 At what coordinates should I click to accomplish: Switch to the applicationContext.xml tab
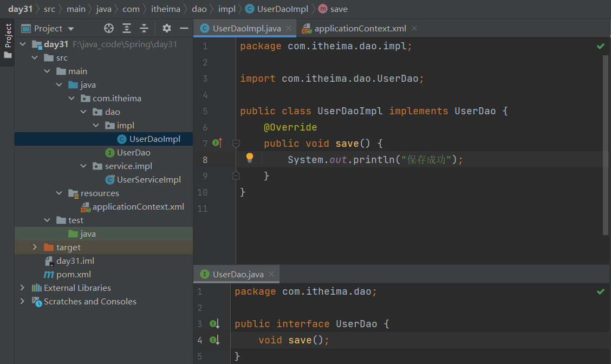(x=360, y=28)
